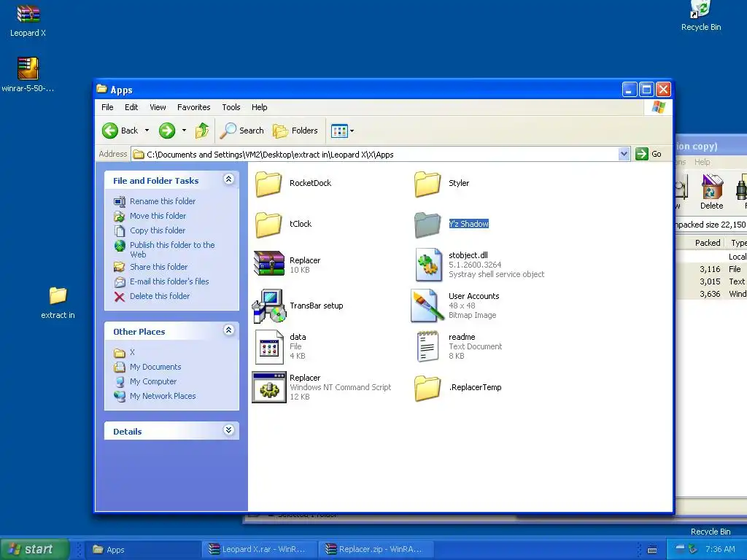Click Move this folder

[x=158, y=216]
